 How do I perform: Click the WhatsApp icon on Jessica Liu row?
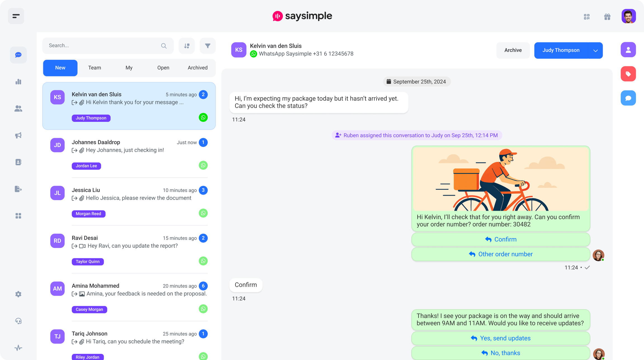203,213
